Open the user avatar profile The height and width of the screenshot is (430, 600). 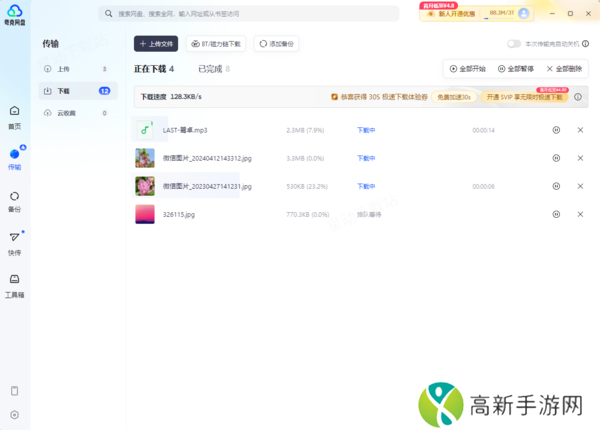point(523,13)
